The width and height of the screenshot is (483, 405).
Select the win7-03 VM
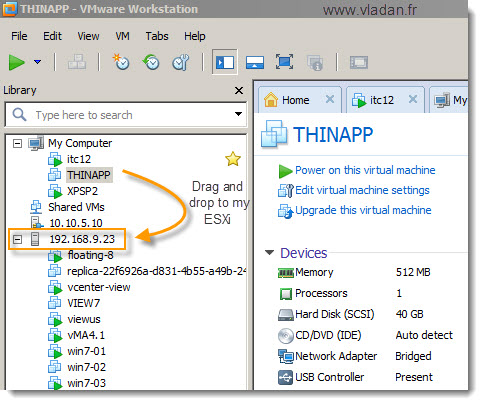click(x=86, y=383)
